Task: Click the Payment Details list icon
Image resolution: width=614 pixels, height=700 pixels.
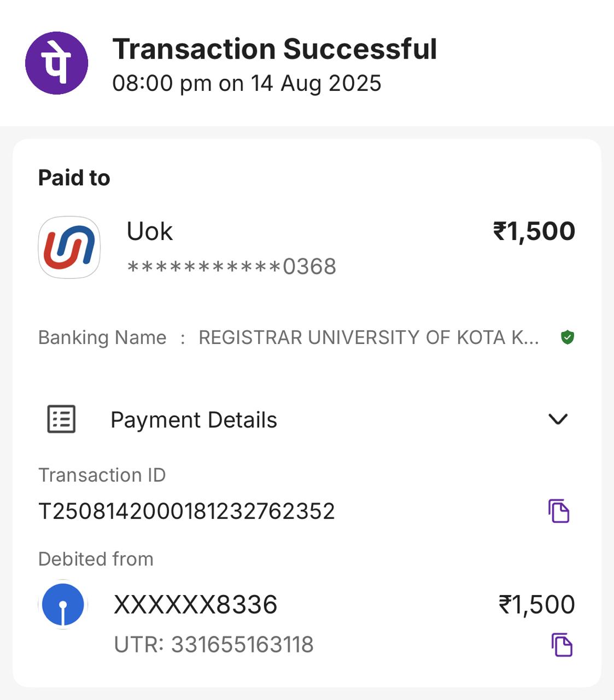Action: point(61,419)
